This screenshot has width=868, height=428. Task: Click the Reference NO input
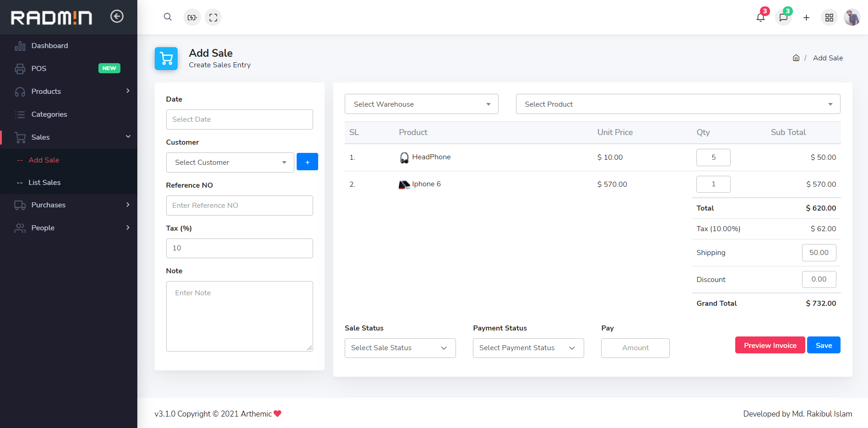239,206
